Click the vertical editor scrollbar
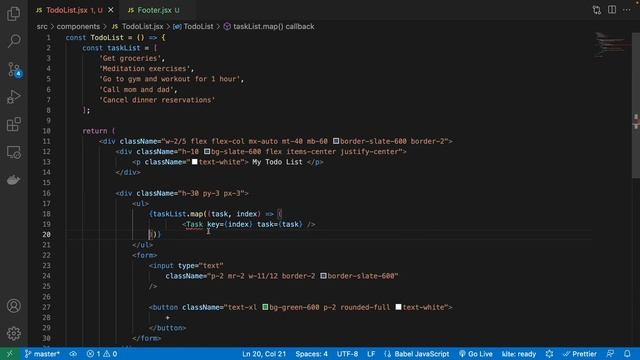Viewport: 640px width, 360px height. 636,106
